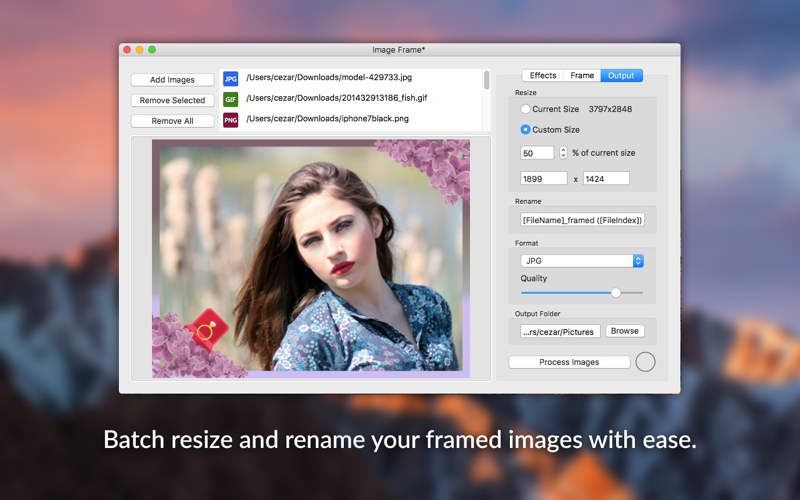Select the Current Size radio button
800x500 pixels.
pos(526,109)
